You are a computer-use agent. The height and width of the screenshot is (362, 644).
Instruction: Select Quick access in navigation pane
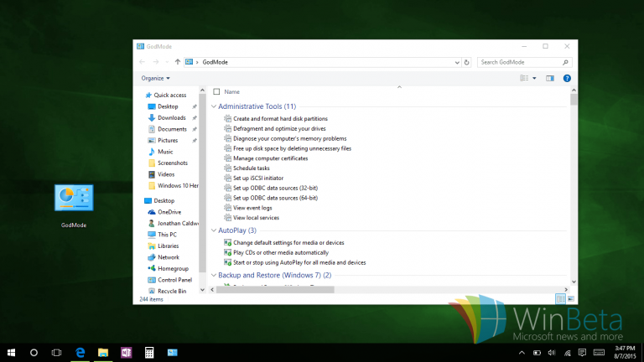click(170, 95)
